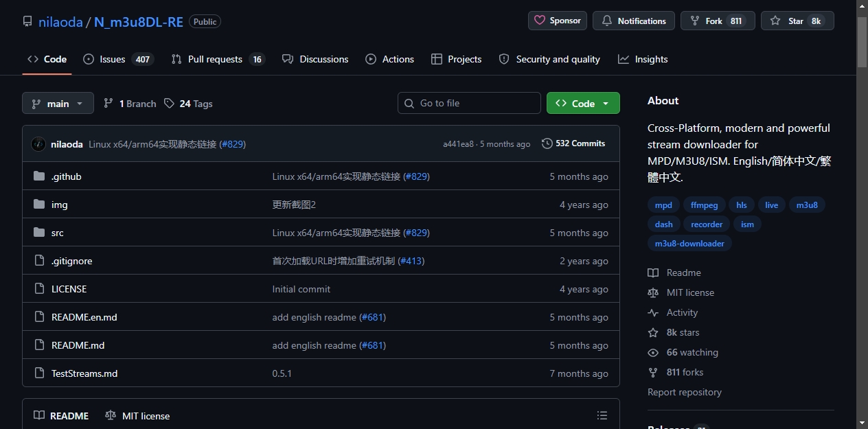
Task: Go to Discussions tab
Action: click(315, 59)
